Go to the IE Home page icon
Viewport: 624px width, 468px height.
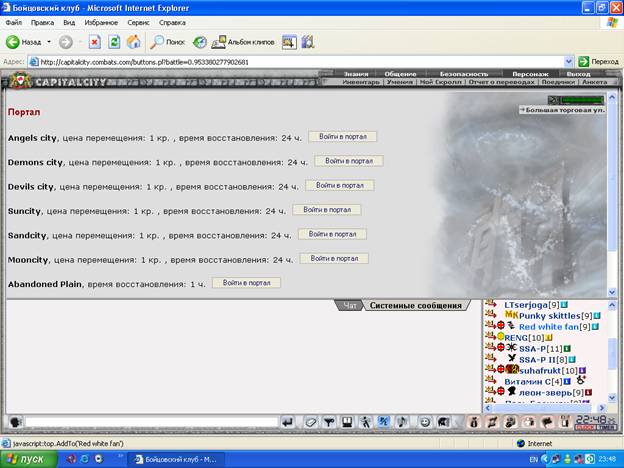[x=134, y=42]
